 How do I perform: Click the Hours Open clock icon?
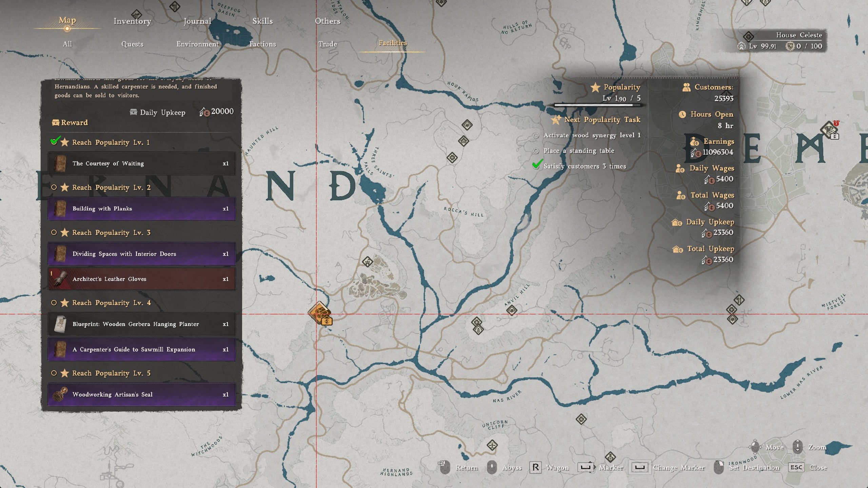coord(682,115)
